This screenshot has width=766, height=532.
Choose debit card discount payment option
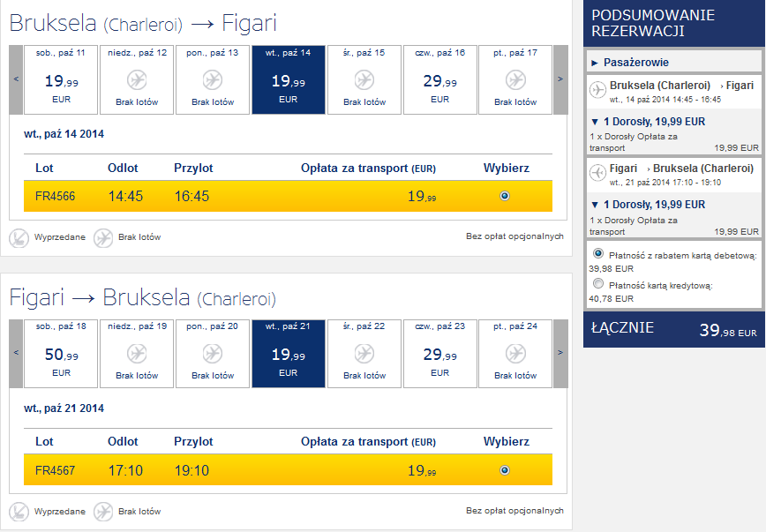click(598, 253)
